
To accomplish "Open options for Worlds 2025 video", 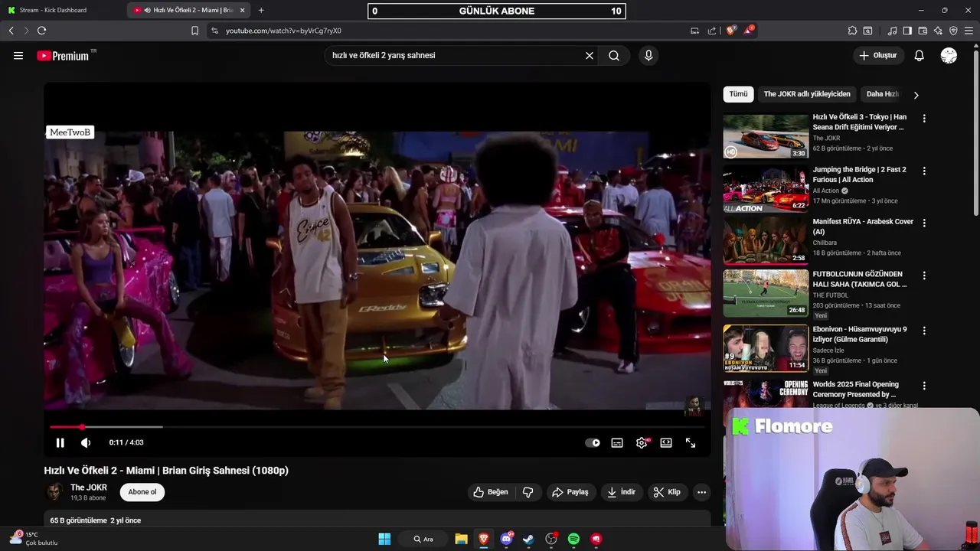I will 924,386.
